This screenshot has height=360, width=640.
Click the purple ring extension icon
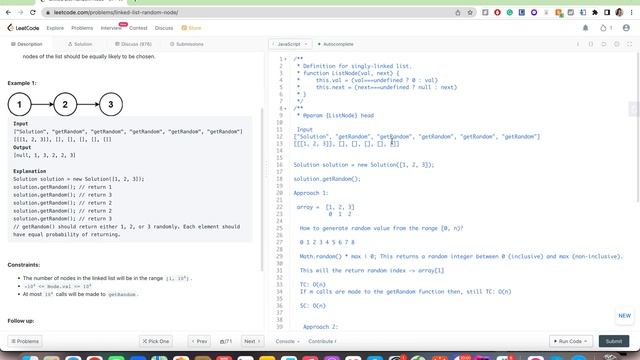tap(534, 13)
